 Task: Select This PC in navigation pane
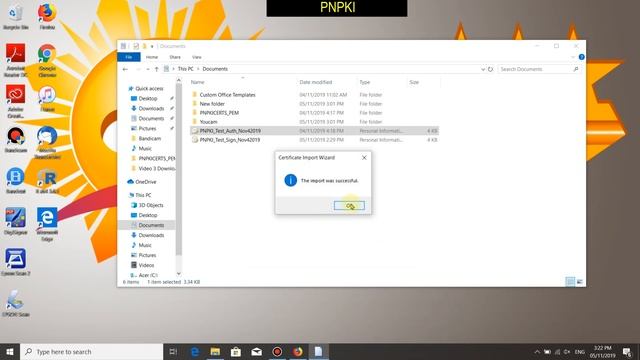point(143,195)
